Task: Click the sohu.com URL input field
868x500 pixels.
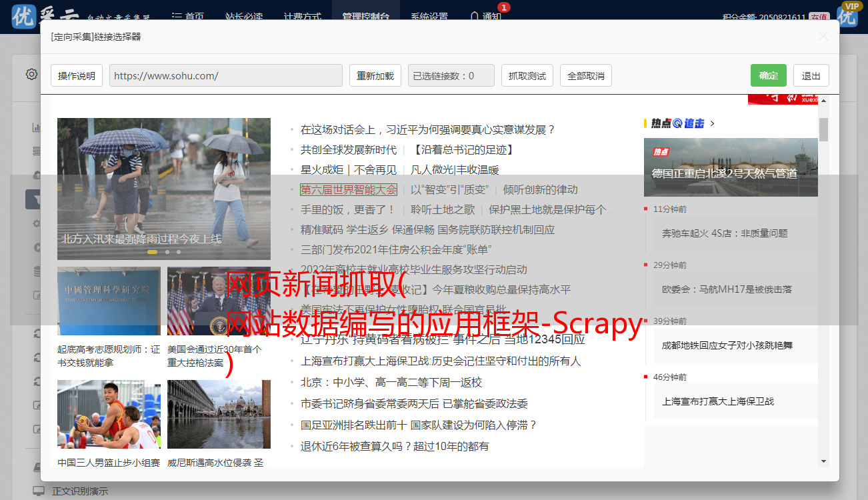Action: pyautogui.click(x=225, y=75)
